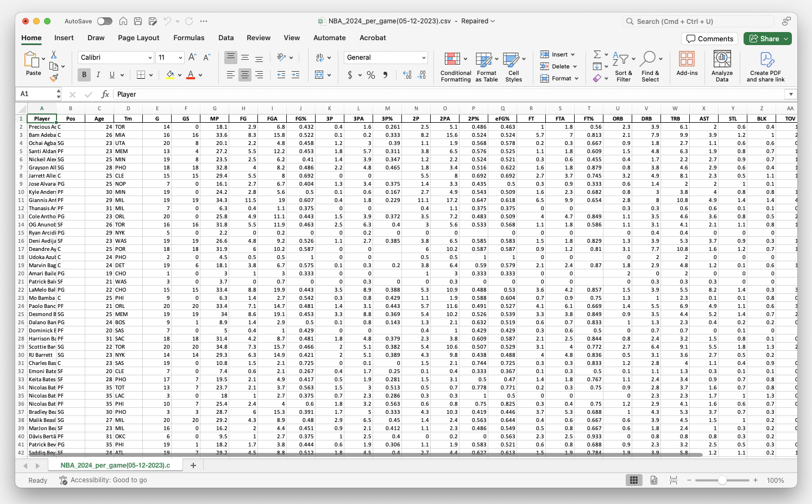Switch to the Formulas ribbon tab
Screen dimensions: 812x504
pos(188,37)
